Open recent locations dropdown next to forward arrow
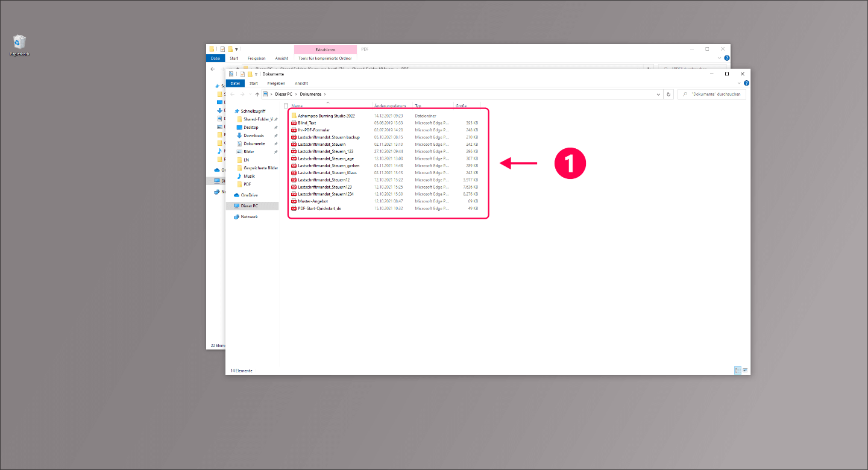Image resolution: width=868 pixels, height=470 pixels. click(x=250, y=94)
